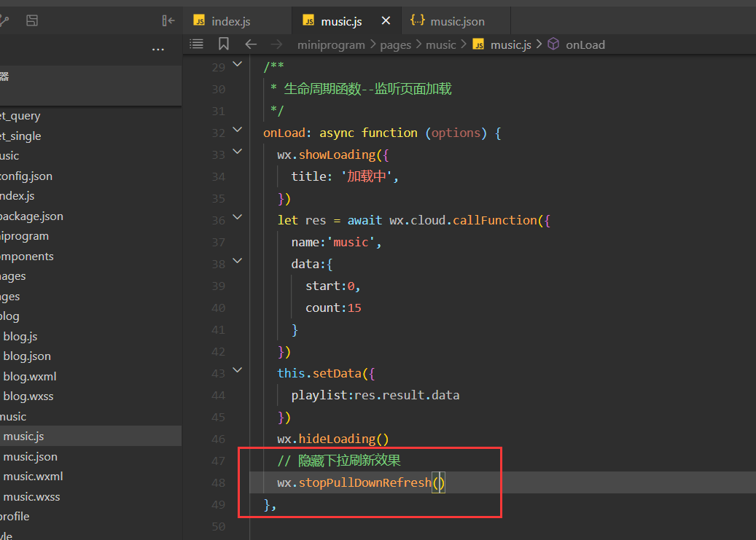Close the music.js tab
Image resolution: width=756 pixels, height=540 pixels.
point(386,20)
